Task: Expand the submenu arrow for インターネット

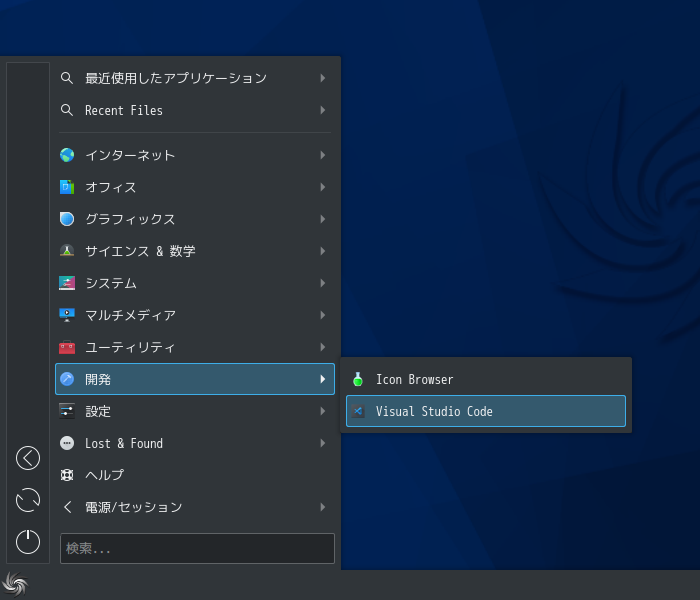Action: coord(323,155)
